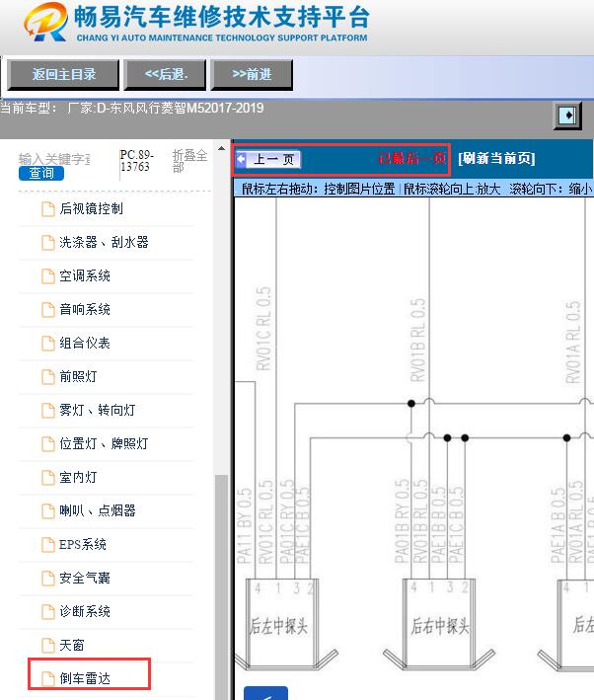The image size is (594, 700).
Task: Open 位置灯、牌照灯 tree item
Action: tap(104, 443)
